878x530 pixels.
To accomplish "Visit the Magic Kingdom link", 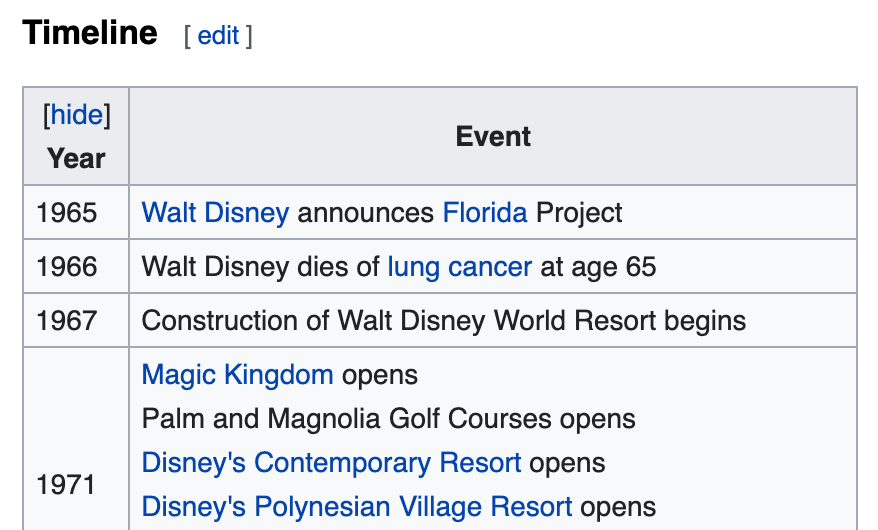I will 237,375.
